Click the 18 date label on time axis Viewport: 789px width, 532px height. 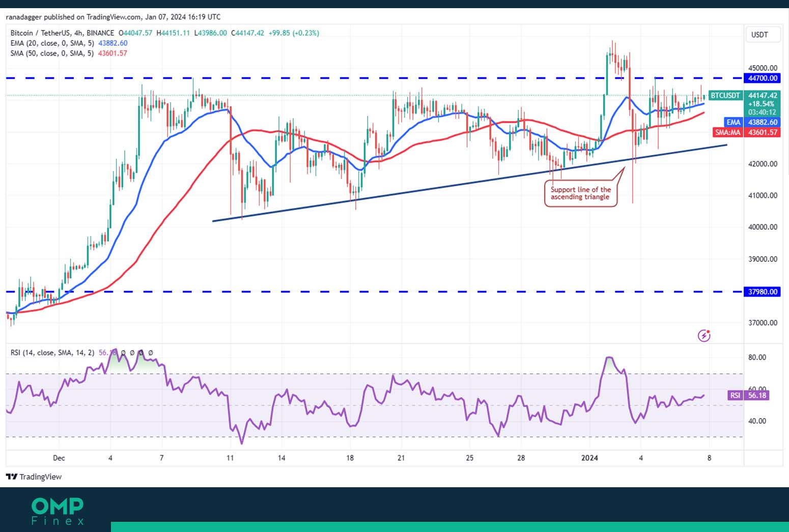click(350, 458)
